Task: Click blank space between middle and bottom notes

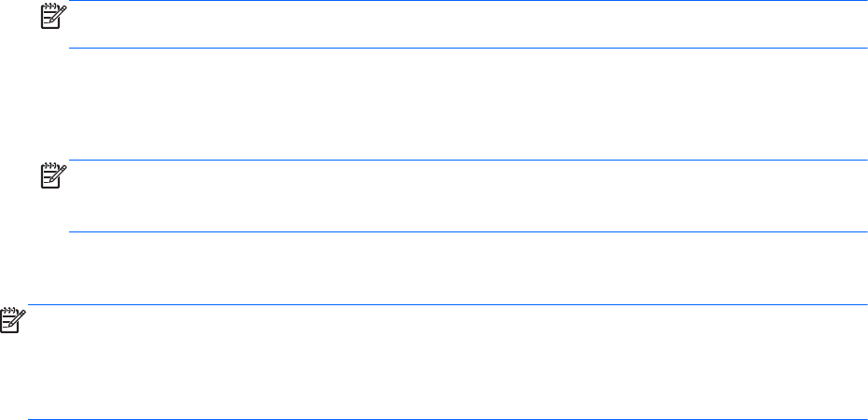Action: point(467,268)
